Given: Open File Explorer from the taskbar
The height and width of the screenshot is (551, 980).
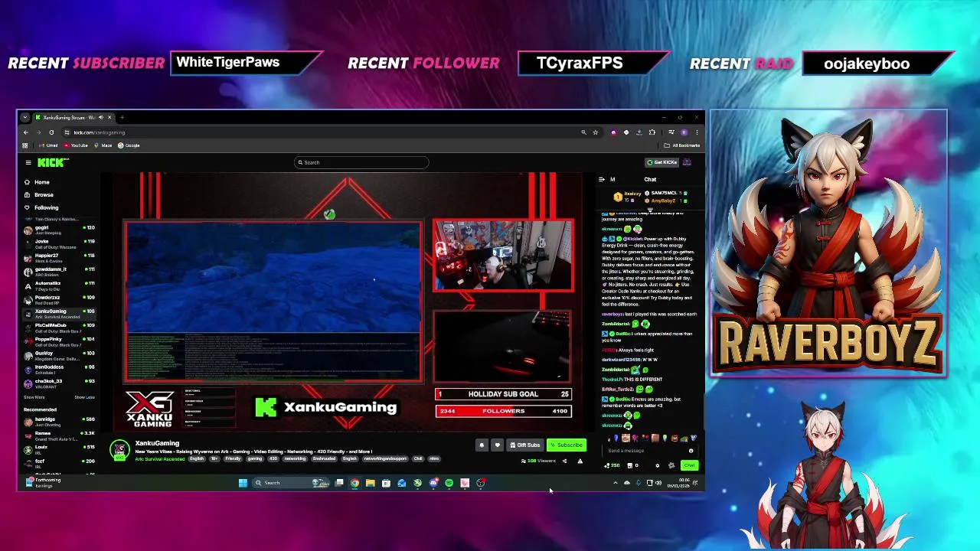Looking at the screenshot, I should (x=370, y=483).
